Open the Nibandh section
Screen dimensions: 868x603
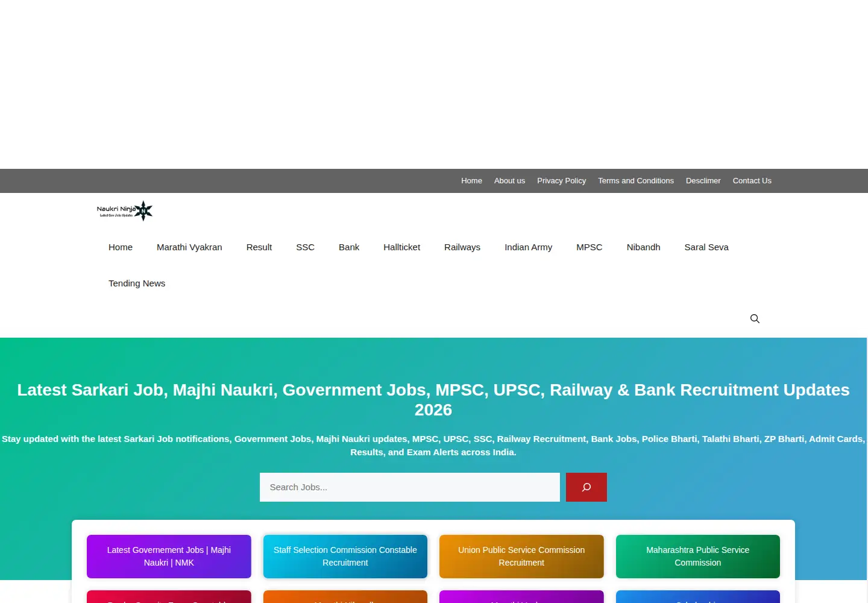[643, 247]
